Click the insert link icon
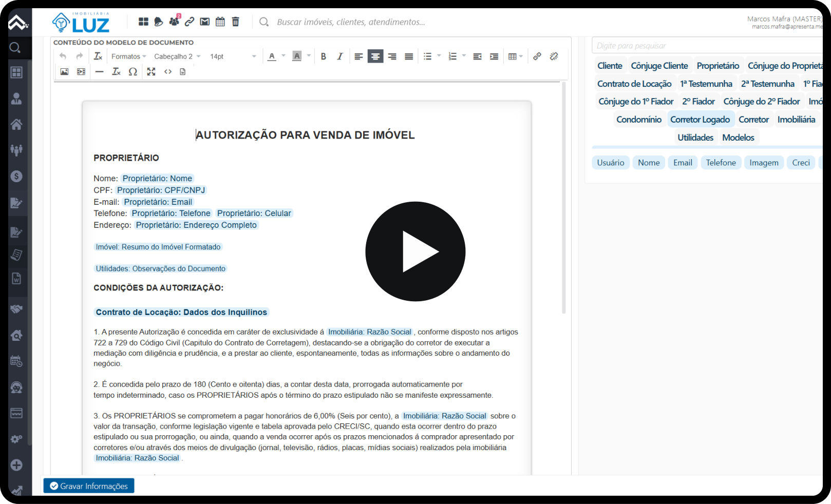The width and height of the screenshot is (831, 504). click(537, 56)
